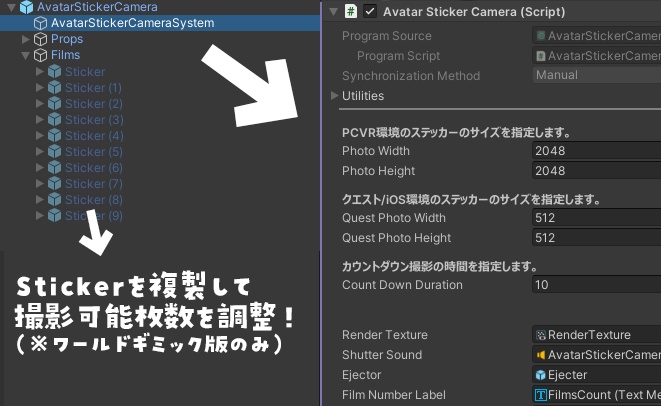
Task: Click the Photo Height value field
Action: [597, 171]
